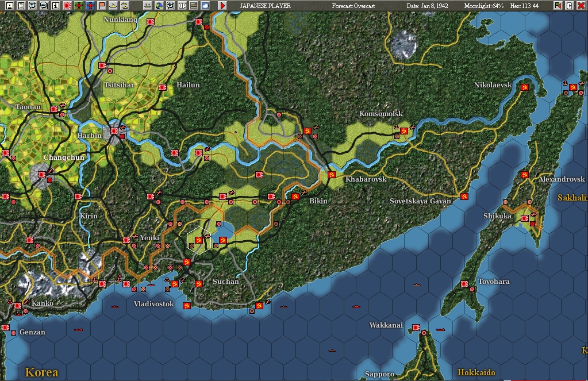Click the Kirin city label
The width and height of the screenshot is (588, 381).
(x=89, y=216)
